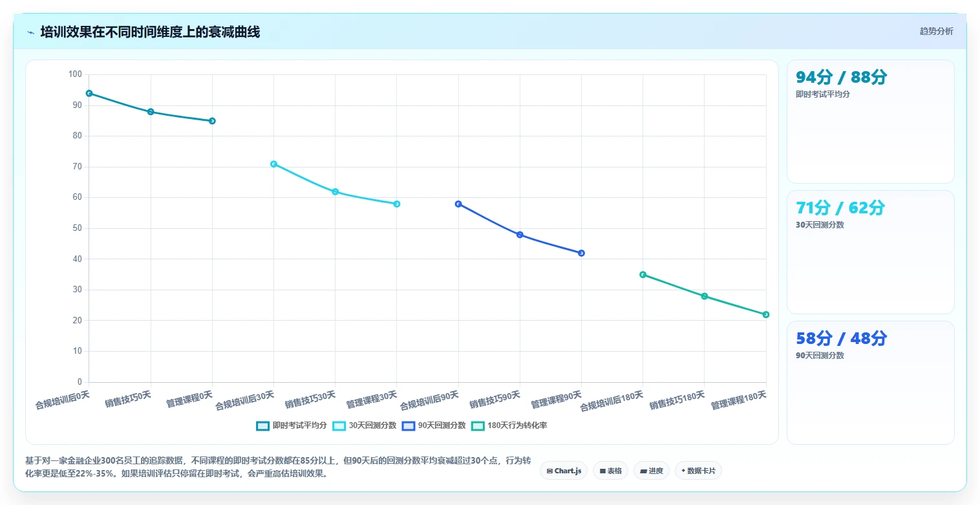Click the 85 data point at 管理课程0天
Image resolution: width=980 pixels, height=505 pixels.
[212, 121]
